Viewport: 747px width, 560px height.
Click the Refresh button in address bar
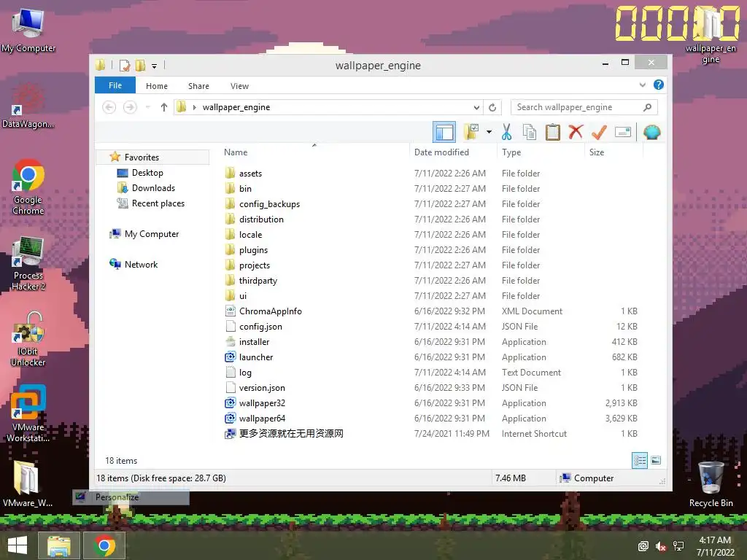pos(492,108)
